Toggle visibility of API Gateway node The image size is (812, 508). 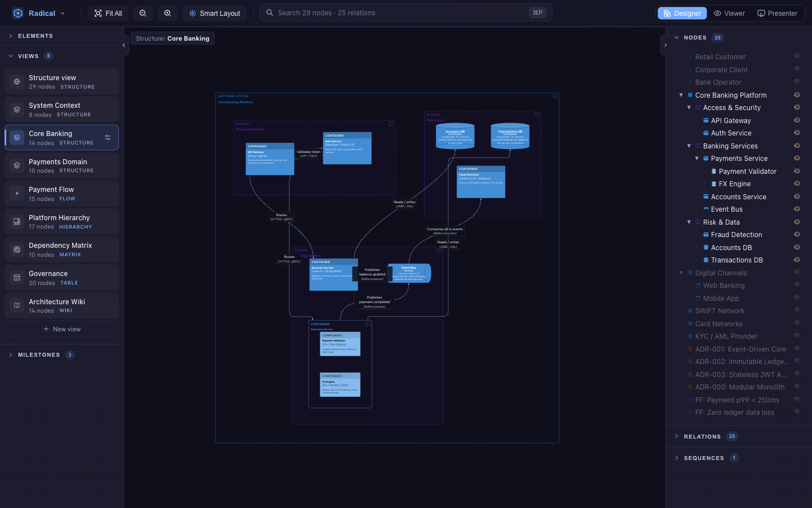[797, 120]
